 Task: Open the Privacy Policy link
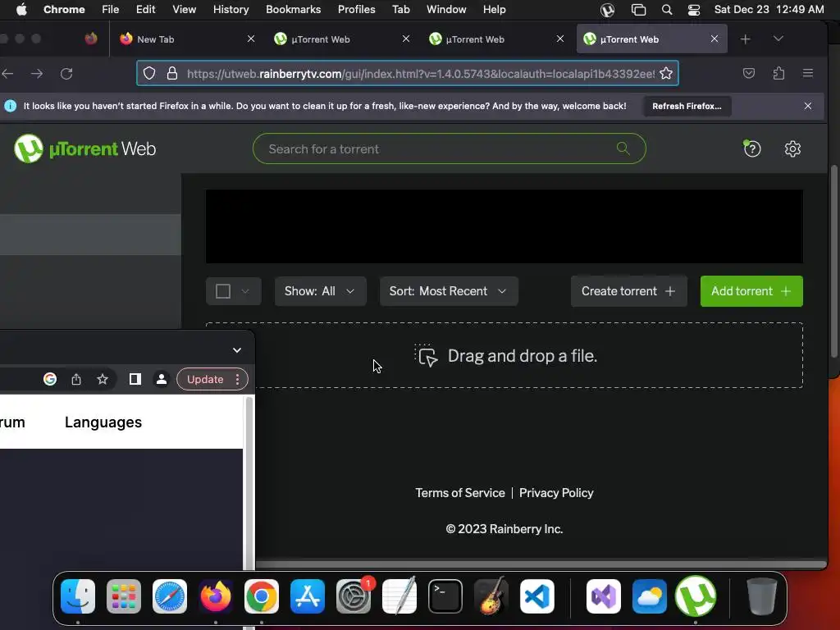pos(556,493)
